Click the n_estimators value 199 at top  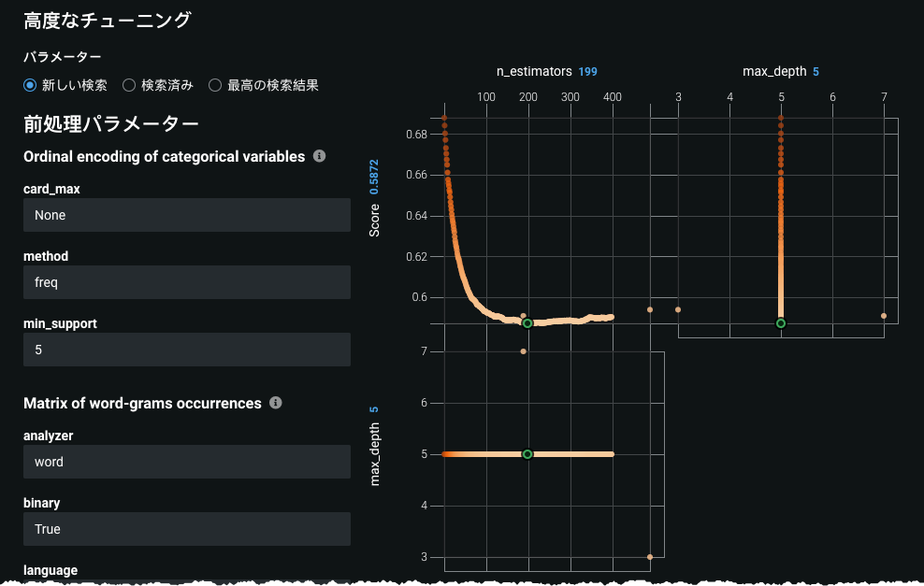coord(587,72)
